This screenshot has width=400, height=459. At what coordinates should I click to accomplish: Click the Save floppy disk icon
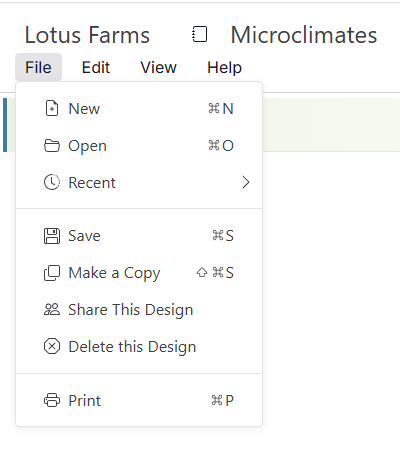coord(52,236)
